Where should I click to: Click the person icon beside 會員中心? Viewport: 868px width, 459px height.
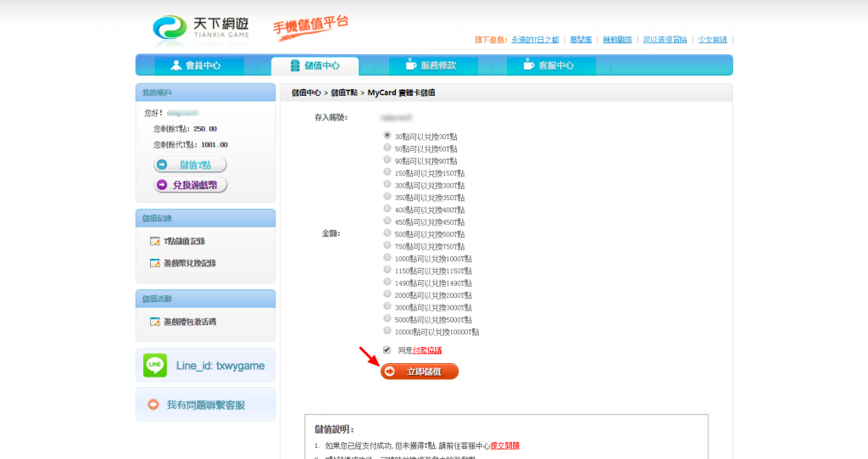[x=176, y=65]
